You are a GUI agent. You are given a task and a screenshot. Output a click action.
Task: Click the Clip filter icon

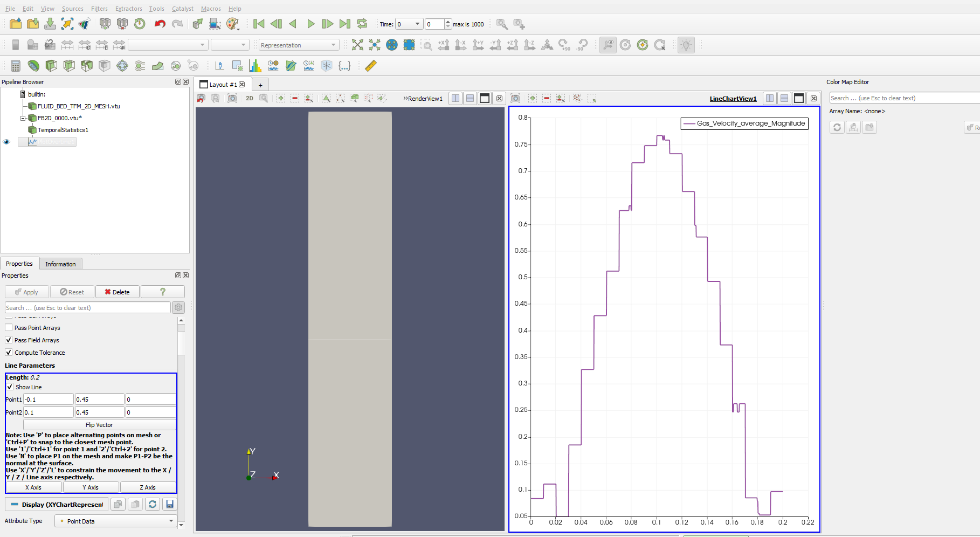51,66
